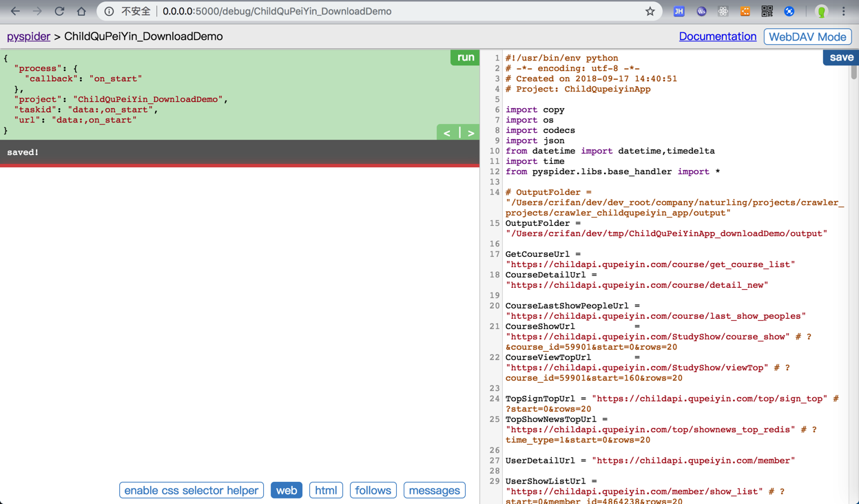Open the QR code extension
The height and width of the screenshot is (504, 859).
[767, 11]
